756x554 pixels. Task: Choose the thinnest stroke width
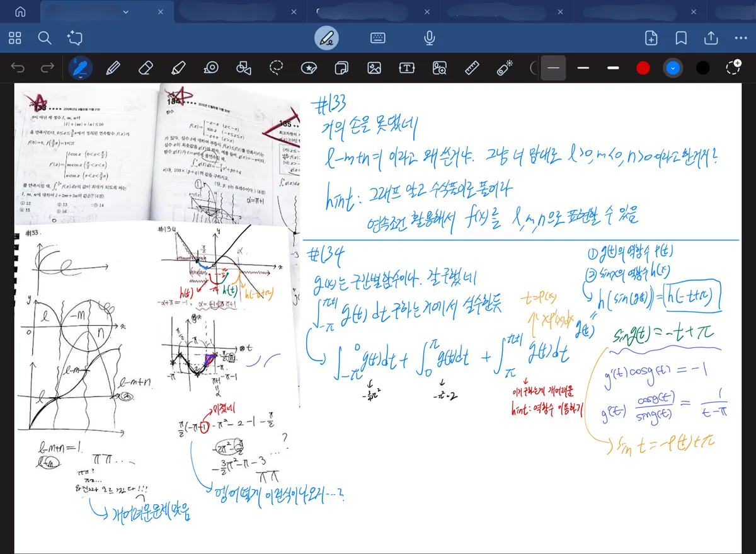(x=554, y=68)
